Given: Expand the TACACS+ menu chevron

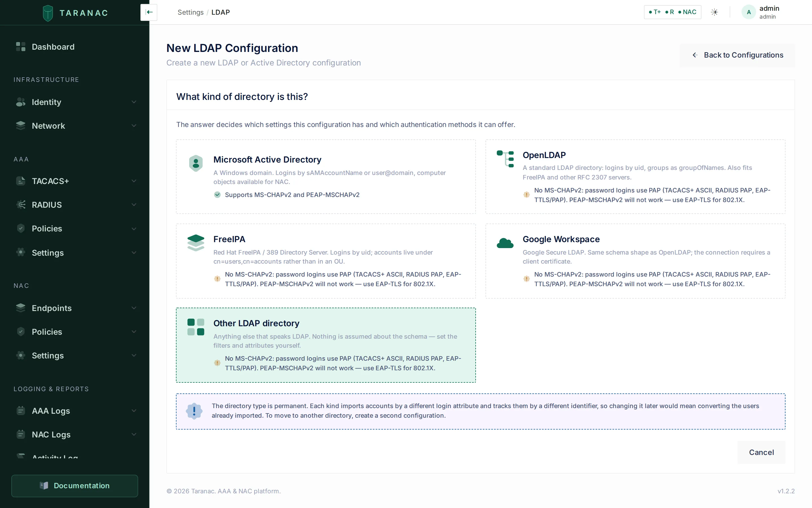Looking at the screenshot, I should point(134,181).
